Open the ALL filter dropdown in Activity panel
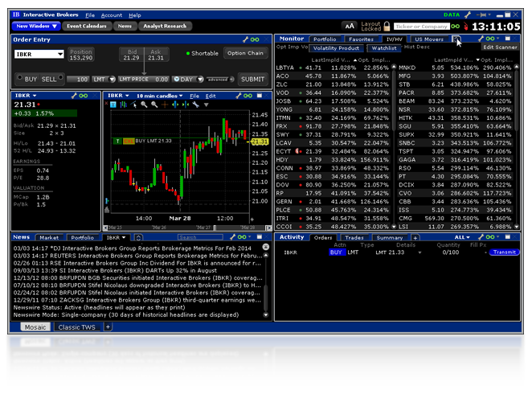The width and height of the screenshot is (532, 402). click(462, 237)
